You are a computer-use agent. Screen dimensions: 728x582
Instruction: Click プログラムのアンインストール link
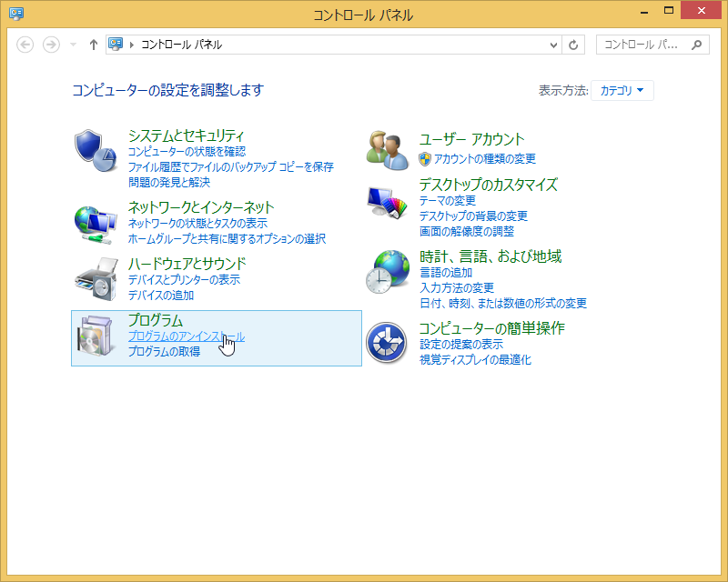(x=187, y=336)
